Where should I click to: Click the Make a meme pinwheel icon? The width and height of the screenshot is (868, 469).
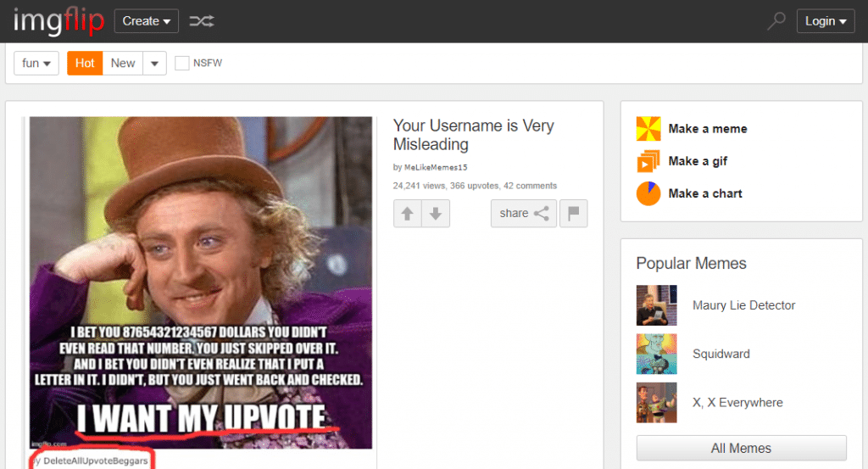point(648,128)
